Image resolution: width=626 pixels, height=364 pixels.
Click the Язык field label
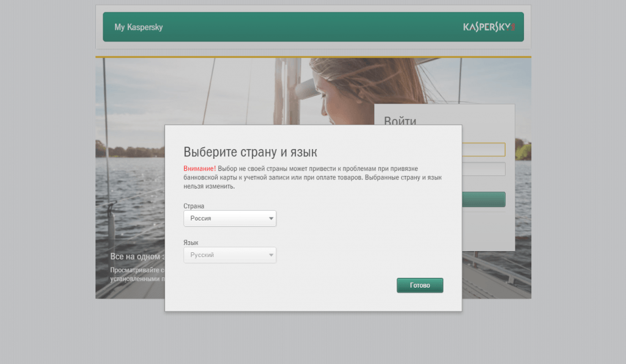click(191, 243)
